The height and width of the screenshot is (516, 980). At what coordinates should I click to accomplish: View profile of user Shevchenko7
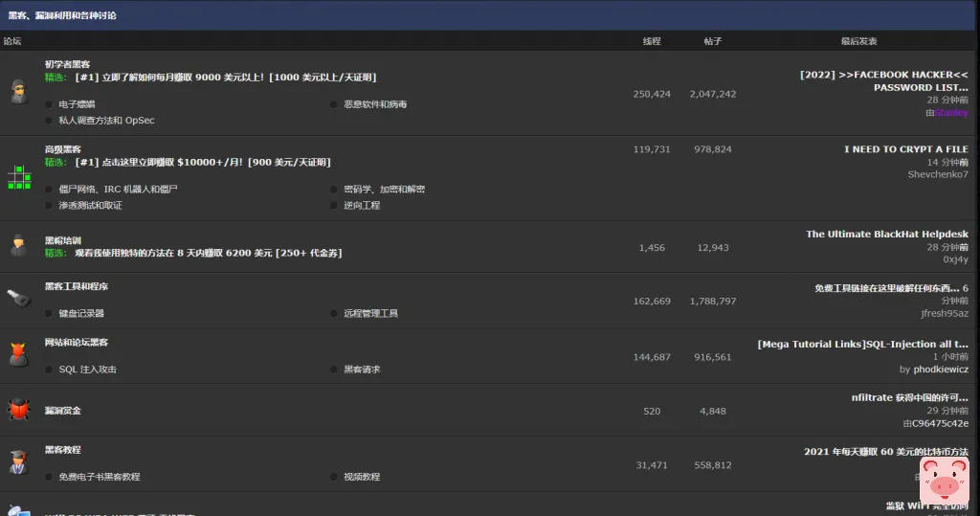pyautogui.click(x=938, y=174)
